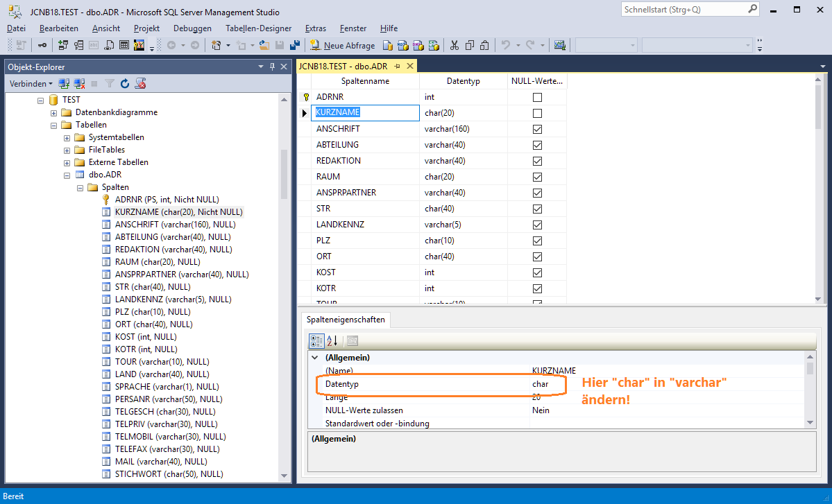Screen dimensions: 832x504
Task: Toggle NULL checkbox for ABTEILUNG
Action: pos(537,145)
